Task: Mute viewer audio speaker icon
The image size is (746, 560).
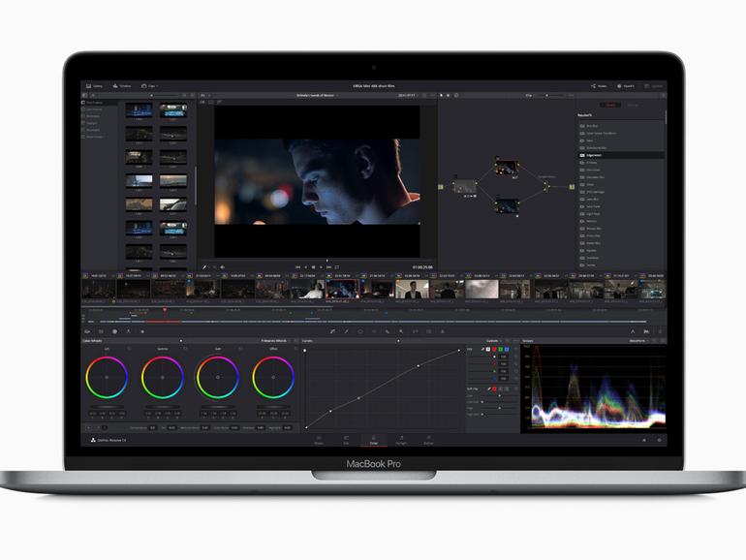Action: (x=222, y=267)
